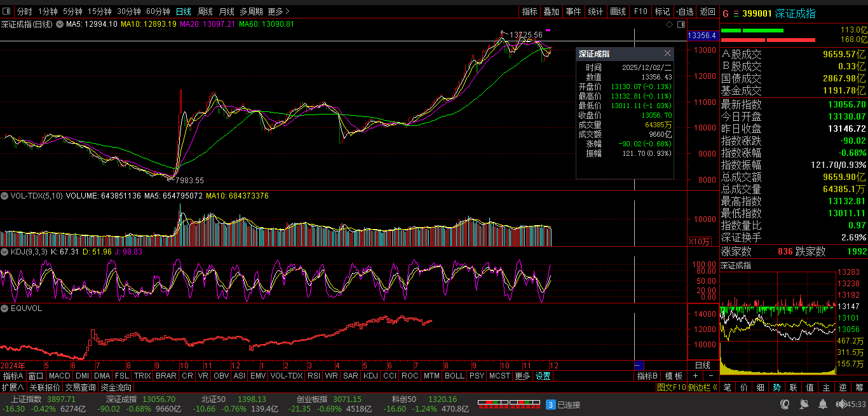
Task: Open the F10 info button in the top toolbar
Action: click(x=641, y=11)
